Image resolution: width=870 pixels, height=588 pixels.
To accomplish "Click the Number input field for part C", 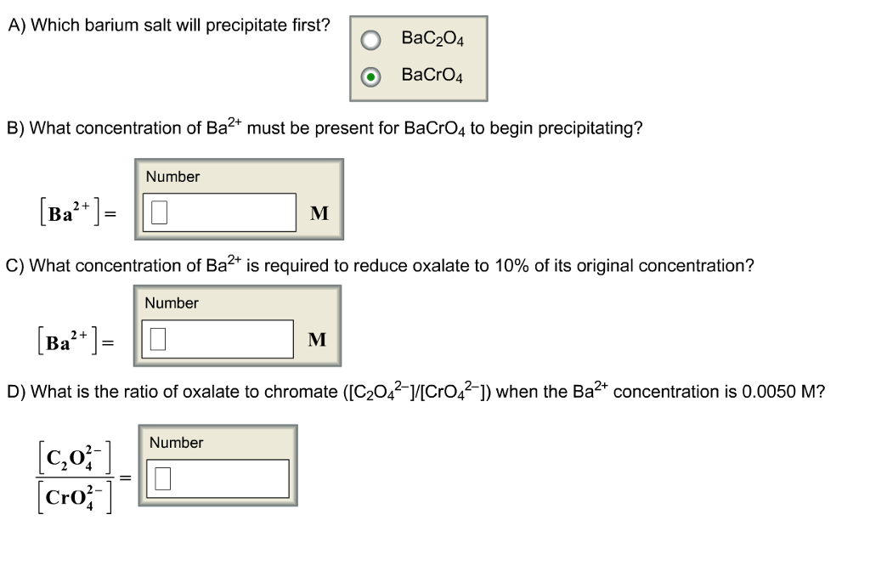I will (x=217, y=338).
